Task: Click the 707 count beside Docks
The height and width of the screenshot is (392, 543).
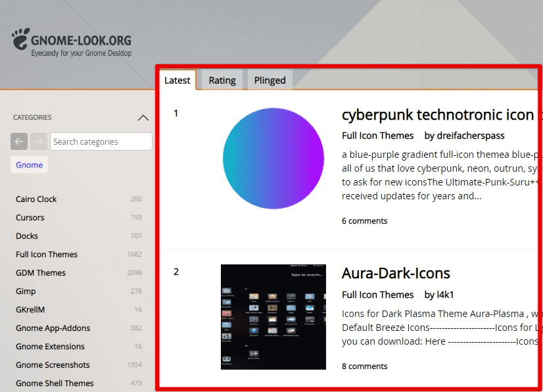Action: tap(136, 235)
